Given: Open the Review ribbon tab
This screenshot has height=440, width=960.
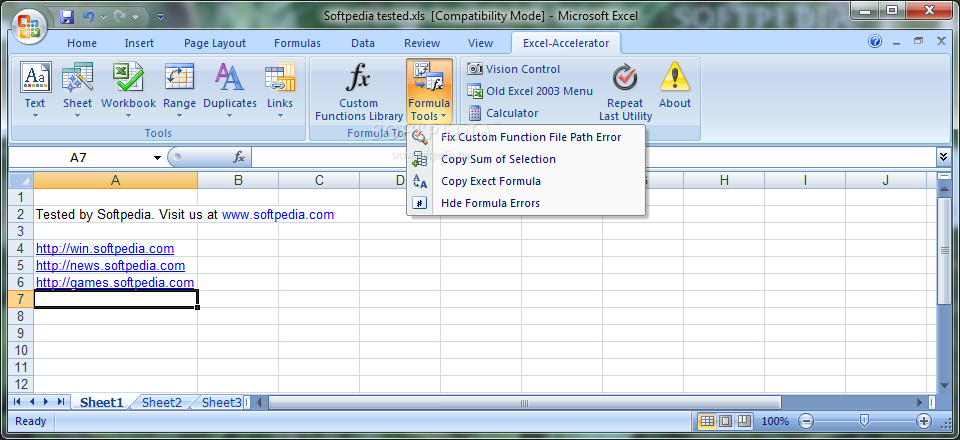Looking at the screenshot, I should tap(422, 43).
